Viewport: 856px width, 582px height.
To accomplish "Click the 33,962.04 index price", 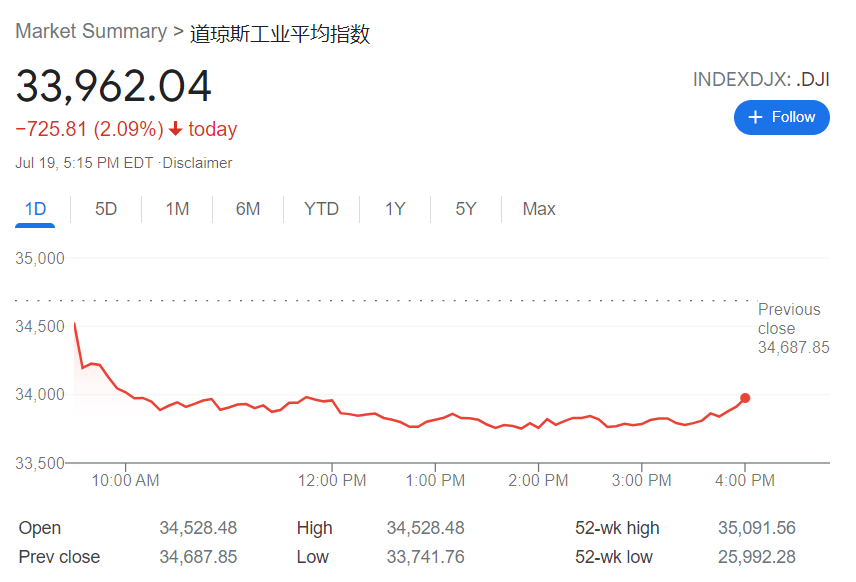I will click(x=114, y=86).
